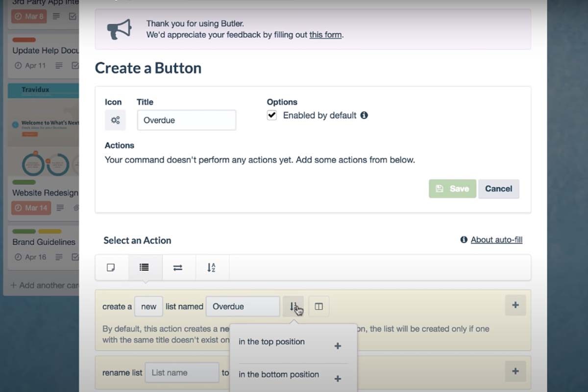
Task: Disable the Enabled by default checkbox
Action: [x=271, y=115]
